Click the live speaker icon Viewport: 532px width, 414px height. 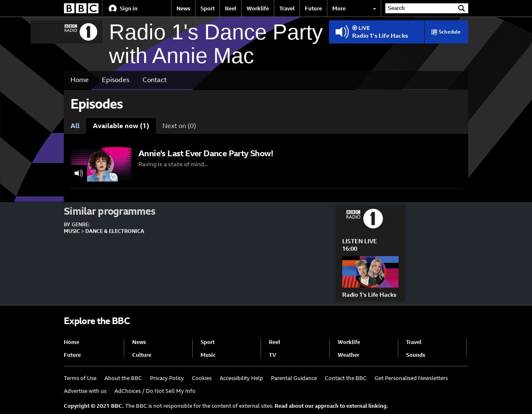tap(342, 32)
